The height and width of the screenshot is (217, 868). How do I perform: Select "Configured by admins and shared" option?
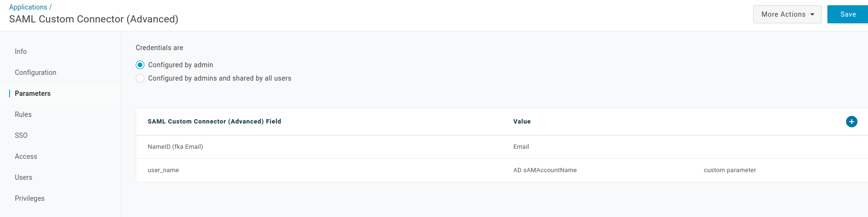(140, 78)
